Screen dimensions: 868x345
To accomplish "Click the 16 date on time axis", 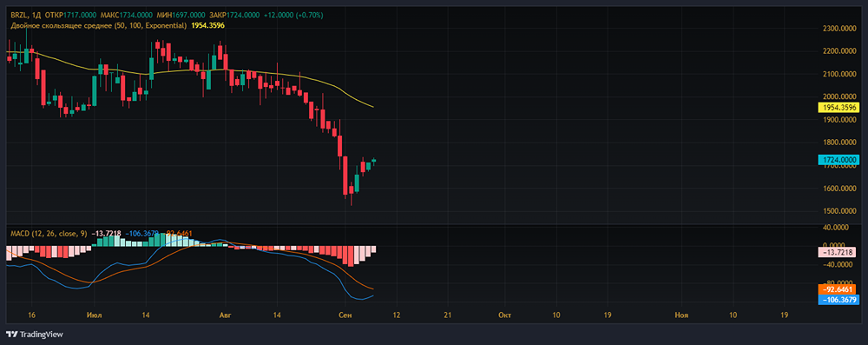I will tap(31, 315).
